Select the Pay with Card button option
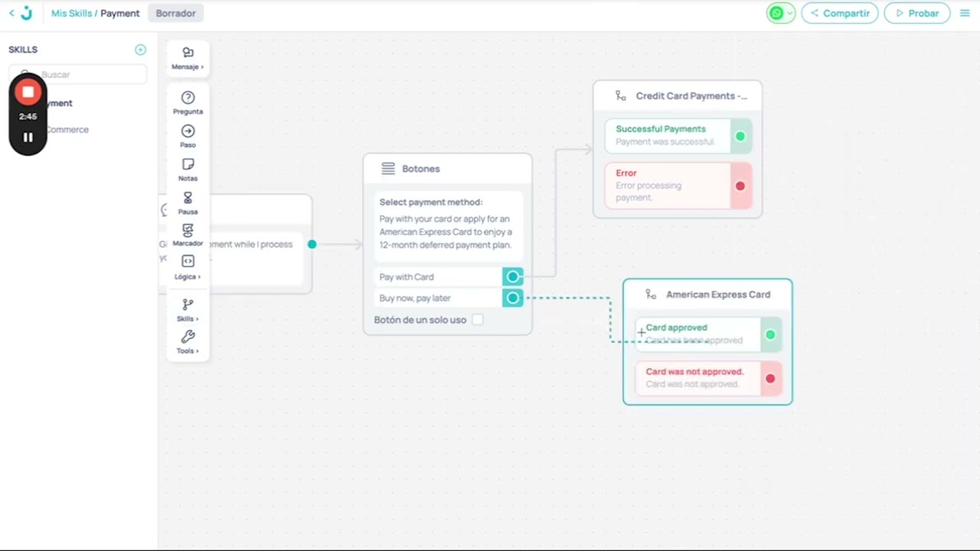The width and height of the screenshot is (980, 551). pyautogui.click(x=439, y=277)
